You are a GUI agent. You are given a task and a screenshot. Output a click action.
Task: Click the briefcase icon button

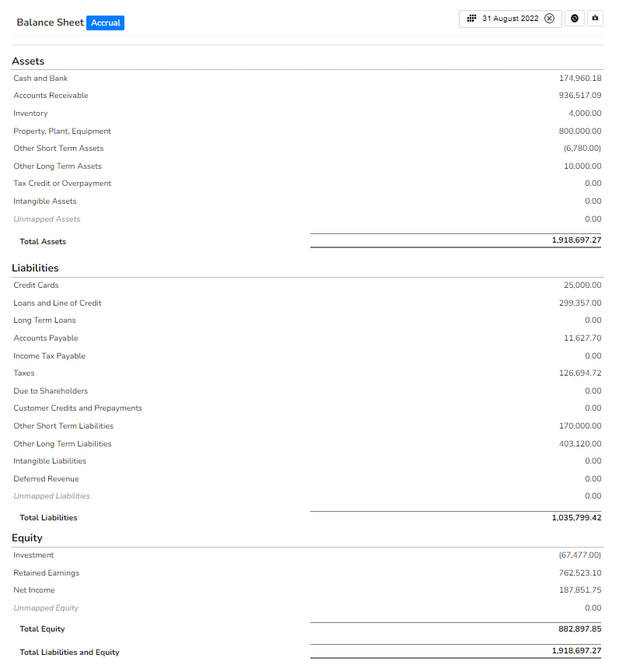pos(595,19)
